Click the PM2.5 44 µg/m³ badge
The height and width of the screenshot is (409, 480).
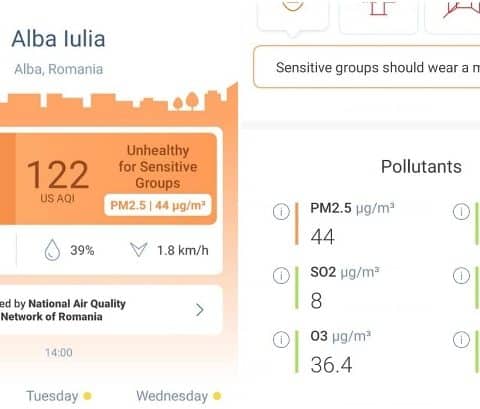click(158, 205)
